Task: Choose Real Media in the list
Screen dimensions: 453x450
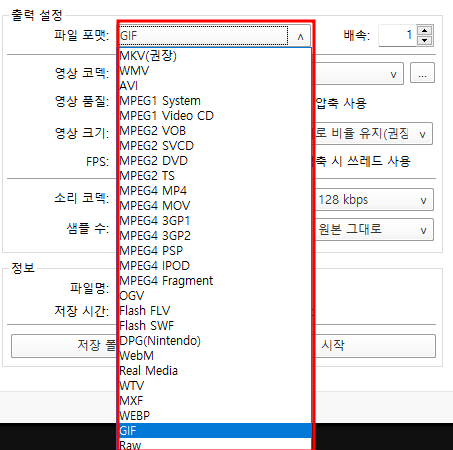Action: pos(215,371)
